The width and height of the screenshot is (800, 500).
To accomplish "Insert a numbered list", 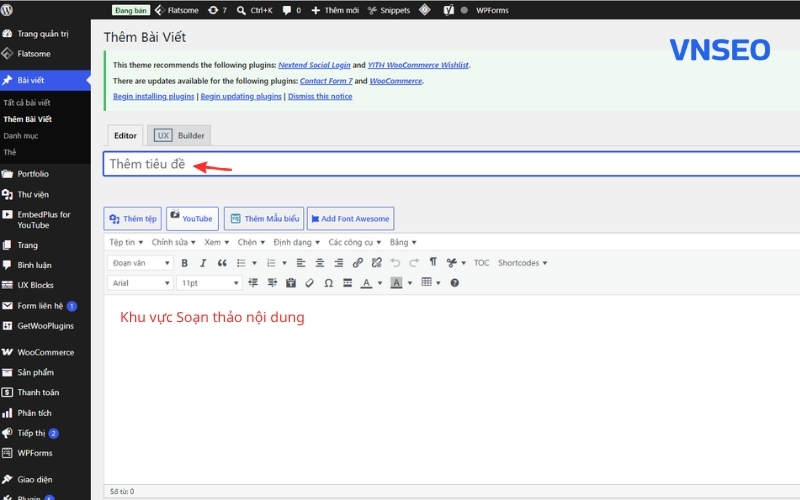I will tap(271, 263).
